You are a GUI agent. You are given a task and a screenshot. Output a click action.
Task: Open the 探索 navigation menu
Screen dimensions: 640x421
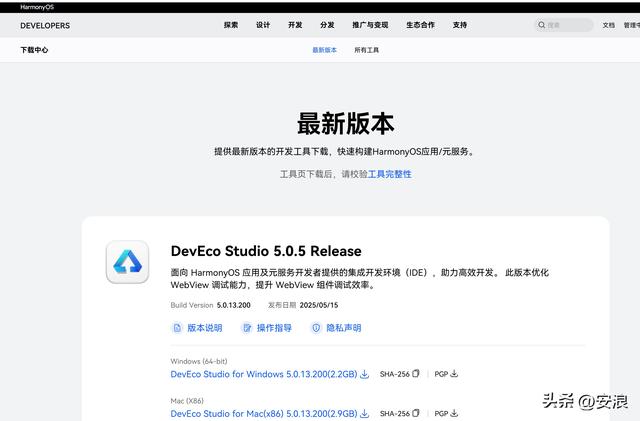[x=231, y=25]
